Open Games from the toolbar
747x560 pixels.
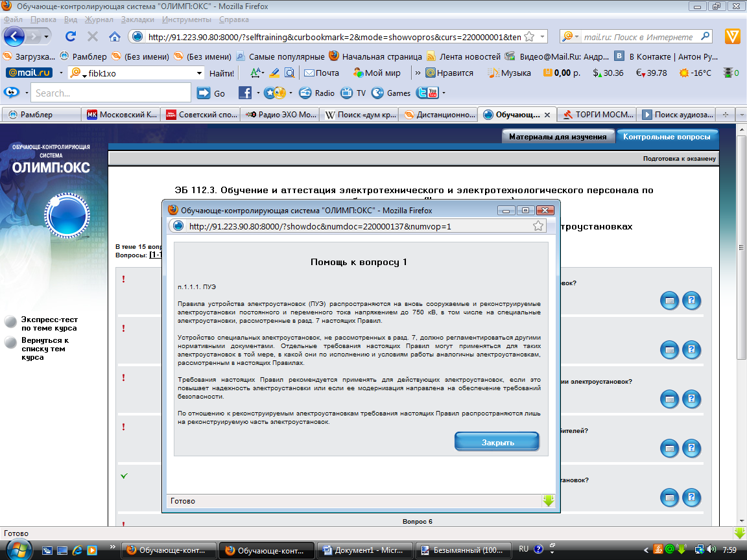pyautogui.click(x=391, y=93)
